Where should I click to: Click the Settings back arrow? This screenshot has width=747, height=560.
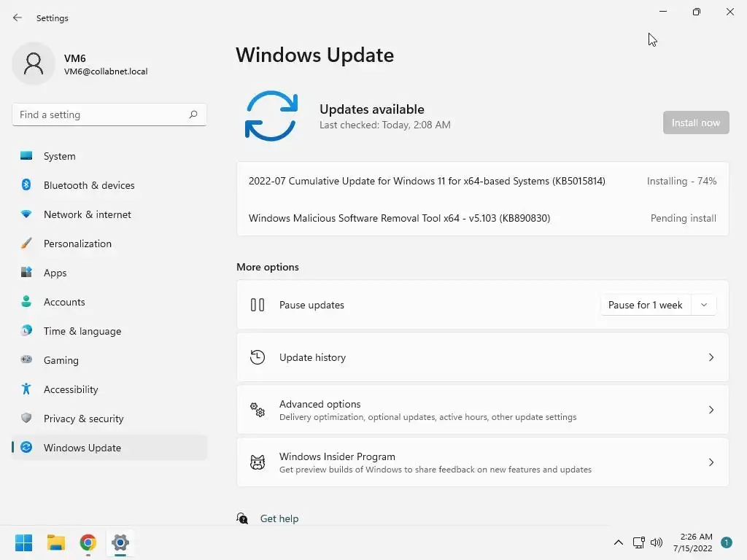point(18,17)
